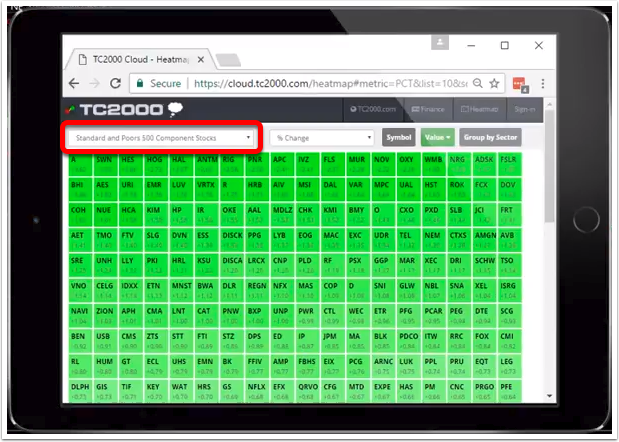Image resolution: width=619 pixels, height=442 pixels.
Task: Open the Standard and Poors 500 list dropdown
Action: point(161,138)
